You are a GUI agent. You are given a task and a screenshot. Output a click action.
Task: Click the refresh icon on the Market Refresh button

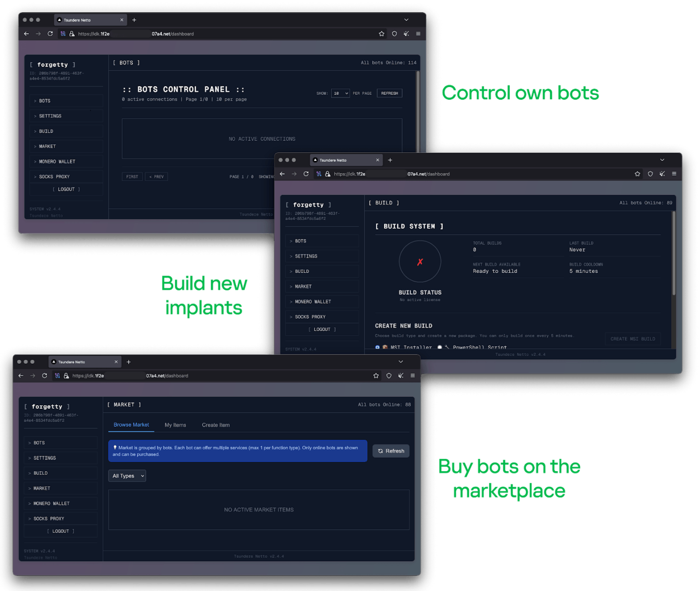pos(381,451)
